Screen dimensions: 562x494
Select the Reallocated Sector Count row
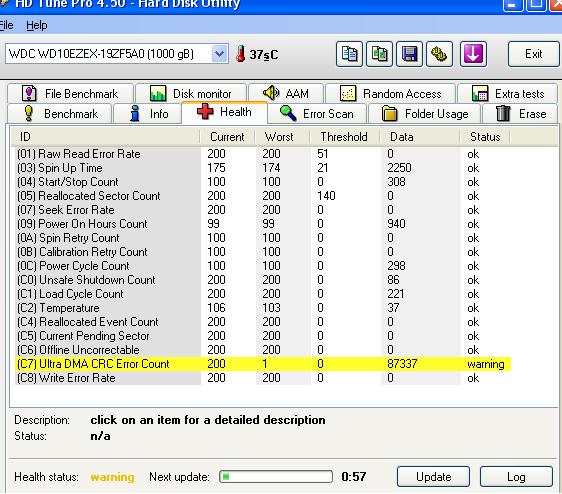pos(263,196)
